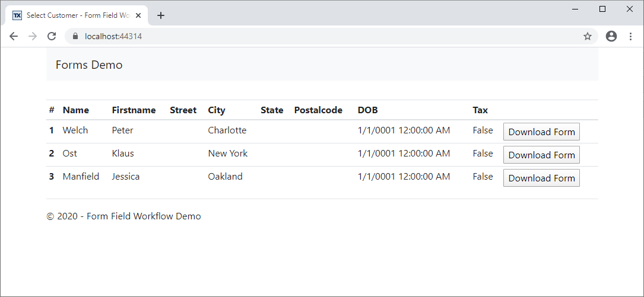Image resolution: width=644 pixels, height=297 pixels.
Task: Select the New York city cell
Action: point(228,154)
